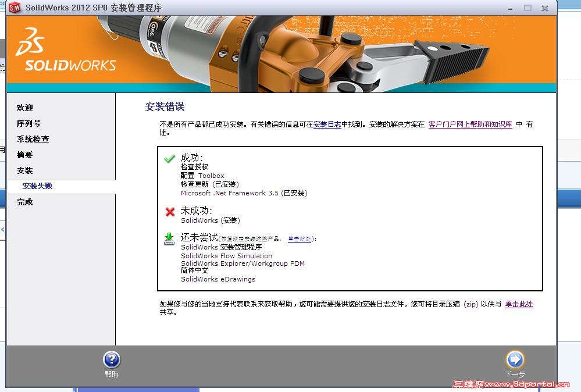Click the green checkmark success icon
Viewport: 581px width, 392px height.
pos(170,159)
